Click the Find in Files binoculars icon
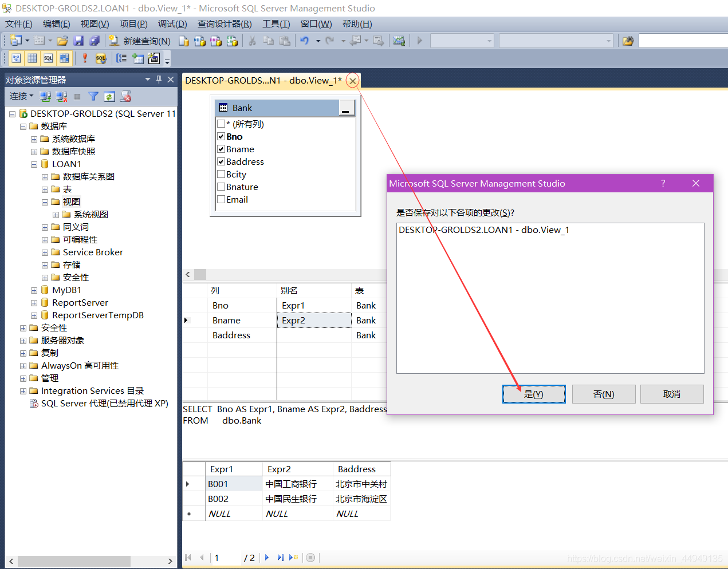Image resolution: width=728 pixels, height=569 pixels. point(628,41)
